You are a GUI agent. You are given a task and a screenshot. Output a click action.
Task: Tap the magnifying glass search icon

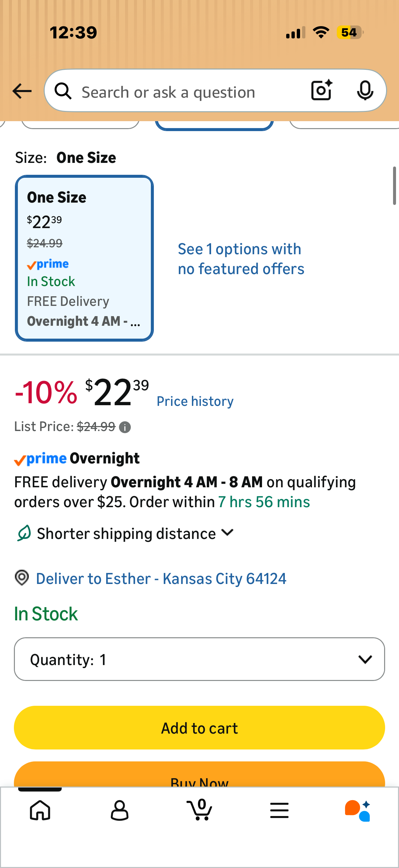[63, 91]
